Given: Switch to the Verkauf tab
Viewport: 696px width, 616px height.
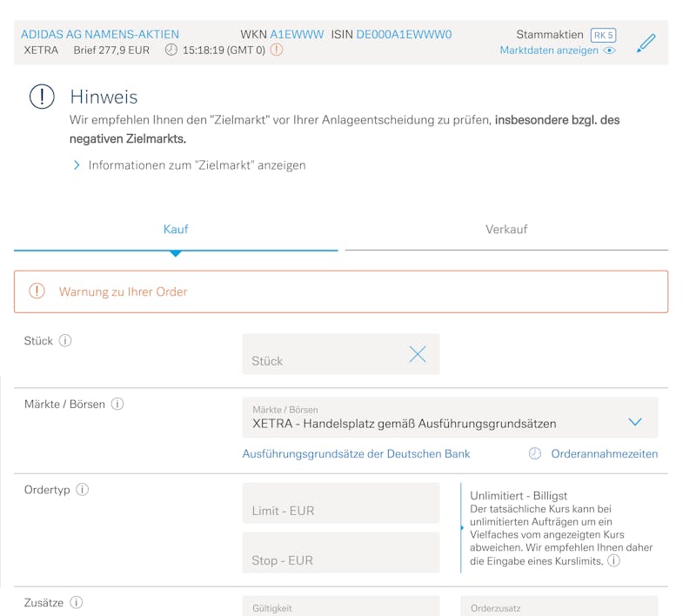Looking at the screenshot, I should pyautogui.click(x=506, y=230).
